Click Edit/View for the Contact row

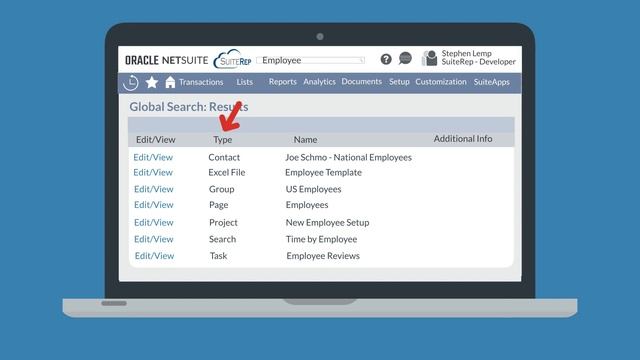153,157
